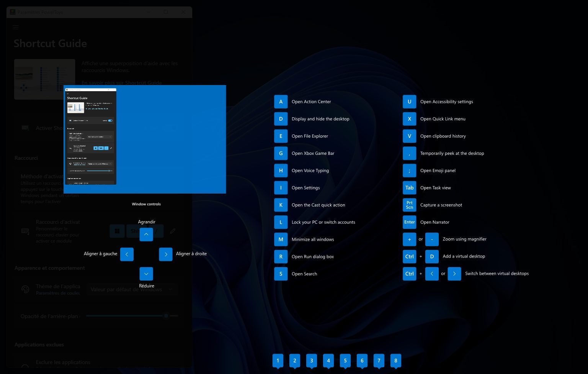Click the 'Capture a screenshot' label
The width and height of the screenshot is (588, 374).
click(441, 205)
